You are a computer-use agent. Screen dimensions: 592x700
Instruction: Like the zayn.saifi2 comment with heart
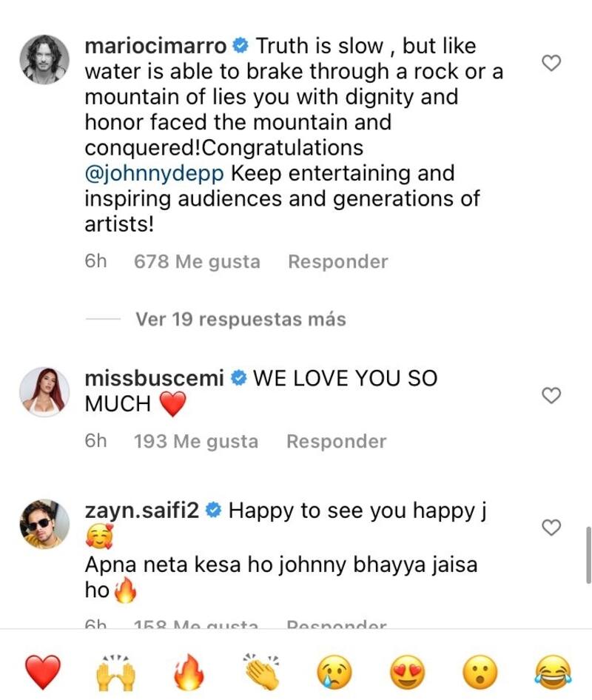[x=551, y=528]
